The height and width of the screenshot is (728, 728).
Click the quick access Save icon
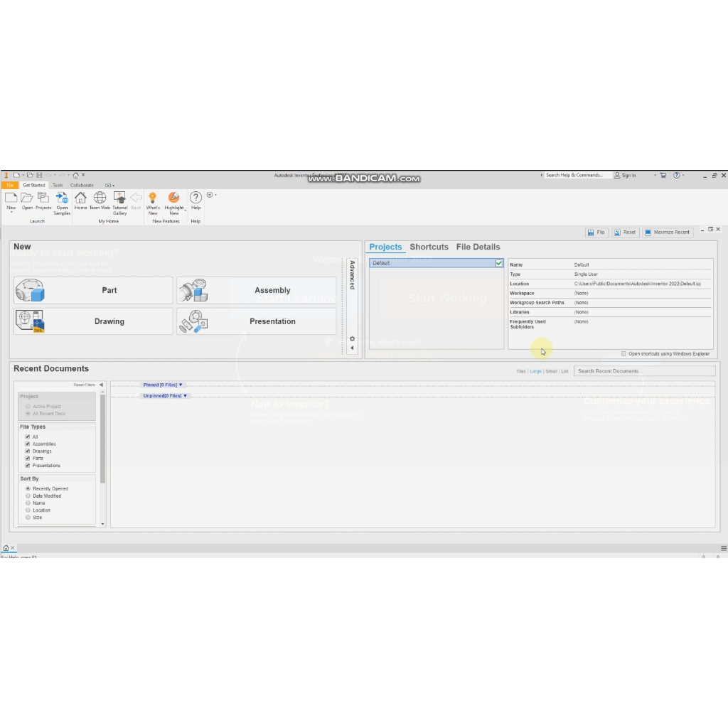[x=39, y=176]
